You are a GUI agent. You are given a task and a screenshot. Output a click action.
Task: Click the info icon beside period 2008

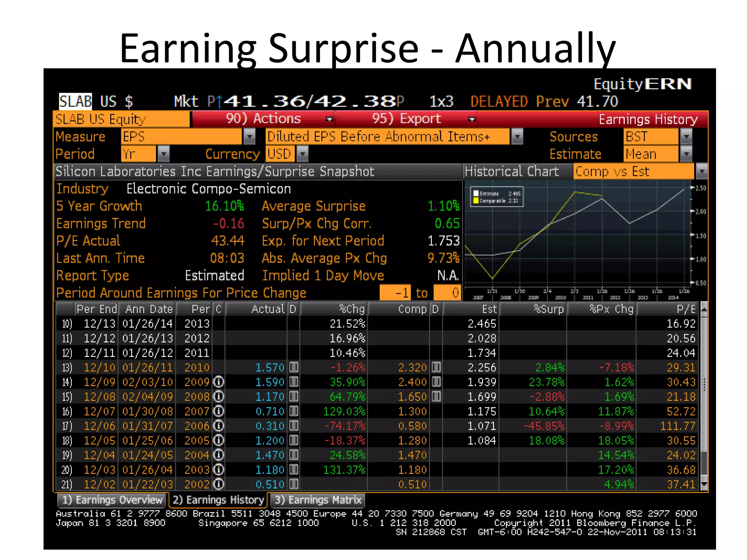coord(218,396)
